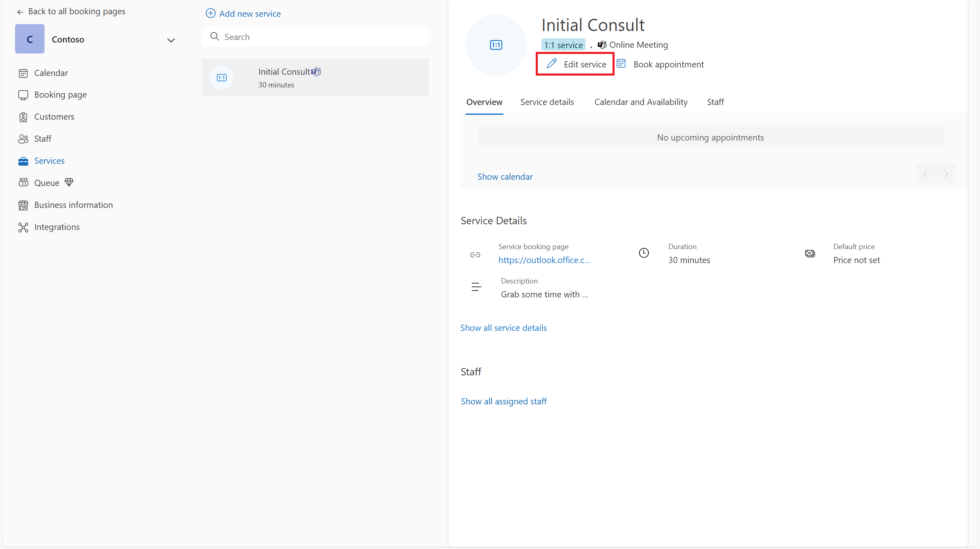
Task: Click the Edit service pencil icon
Action: (x=552, y=64)
